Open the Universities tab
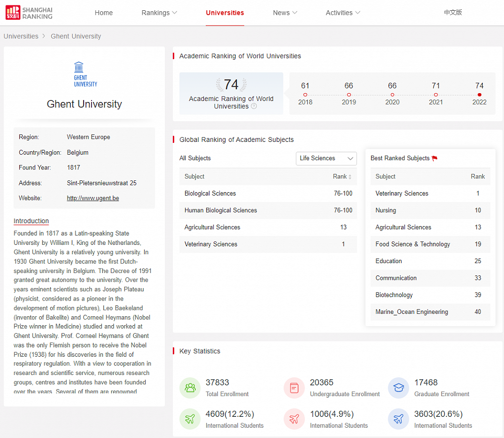 pos(225,12)
